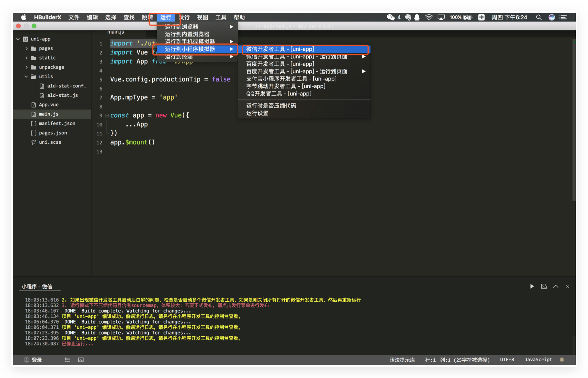588x378 pixels.
Task: Click row and column position indicator
Action: (x=457, y=360)
